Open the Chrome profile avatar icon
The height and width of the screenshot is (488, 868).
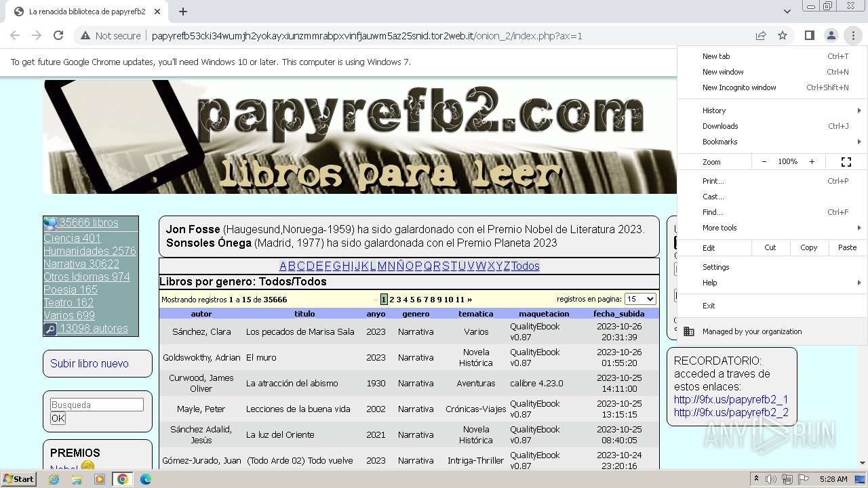pos(831,36)
